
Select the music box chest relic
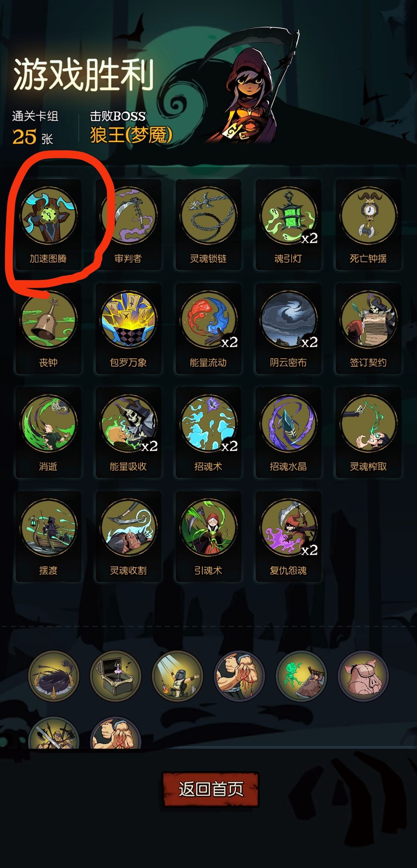pyautogui.click(x=115, y=676)
